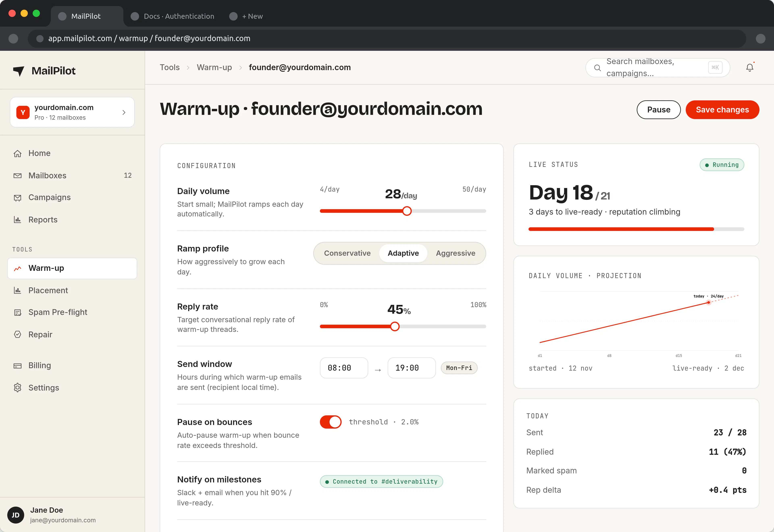Click the Mailboxes envelope icon
This screenshot has height=532, width=774.
(18, 176)
